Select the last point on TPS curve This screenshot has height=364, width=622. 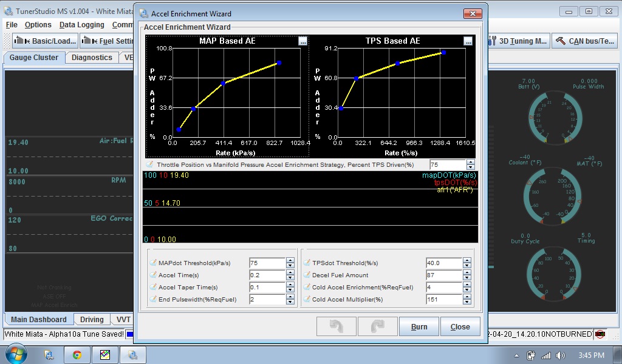(443, 53)
